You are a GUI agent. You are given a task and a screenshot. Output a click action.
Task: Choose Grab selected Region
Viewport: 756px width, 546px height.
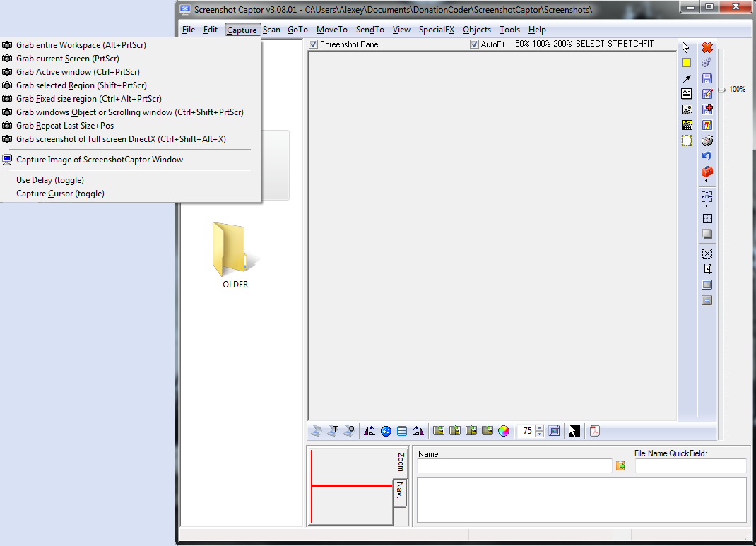coord(81,85)
